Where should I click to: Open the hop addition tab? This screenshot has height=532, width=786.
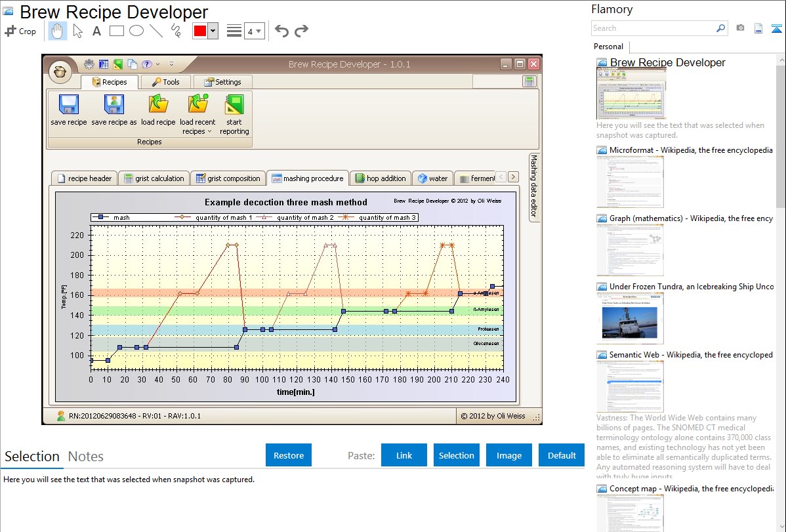[381, 178]
